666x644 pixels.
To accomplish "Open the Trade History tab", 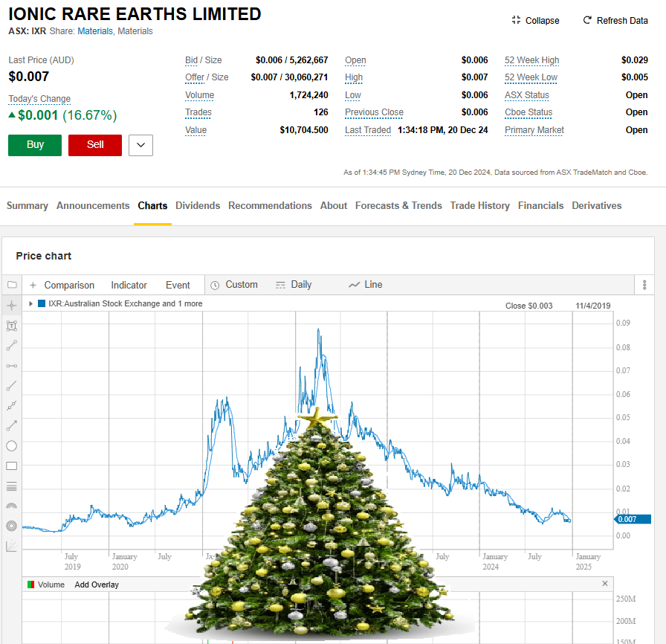I will (x=480, y=205).
